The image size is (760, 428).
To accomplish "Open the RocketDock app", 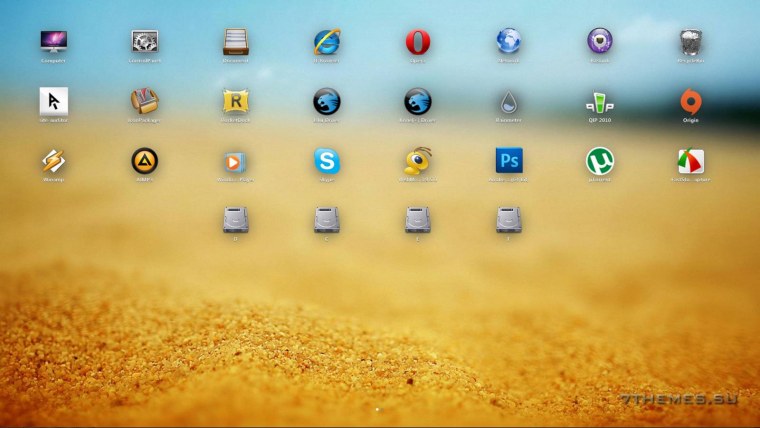I will tap(236, 101).
